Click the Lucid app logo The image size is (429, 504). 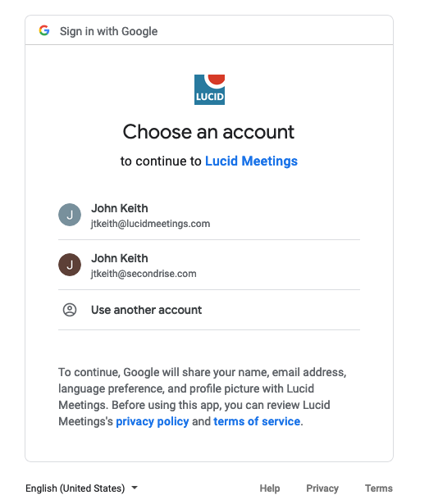tap(209, 89)
